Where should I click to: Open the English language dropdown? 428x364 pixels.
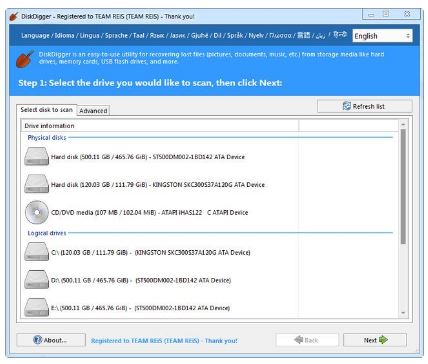pos(382,36)
